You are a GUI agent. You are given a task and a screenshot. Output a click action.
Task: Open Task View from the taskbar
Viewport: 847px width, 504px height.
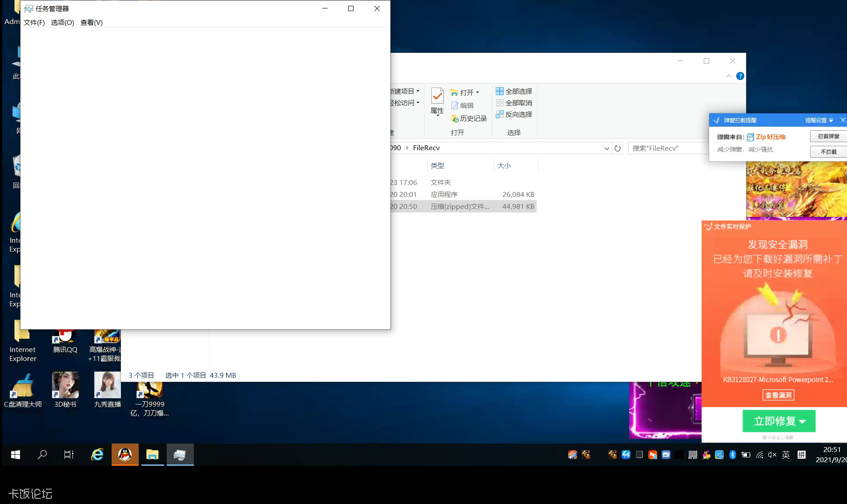click(69, 455)
